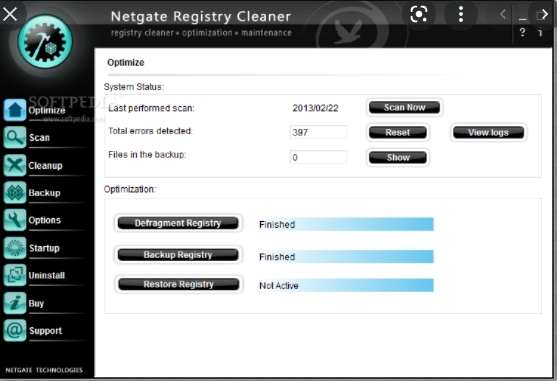Click the Optimize page title

pos(126,62)
